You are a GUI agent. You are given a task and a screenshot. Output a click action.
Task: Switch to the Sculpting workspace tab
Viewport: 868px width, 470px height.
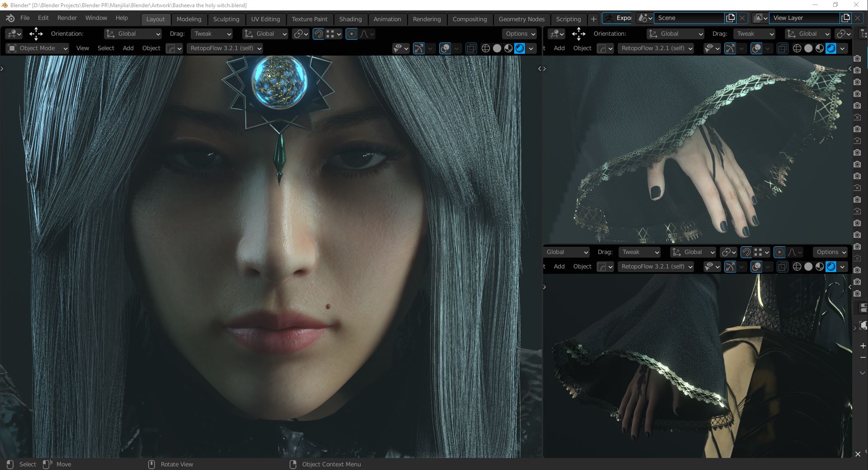pos(226,19)
